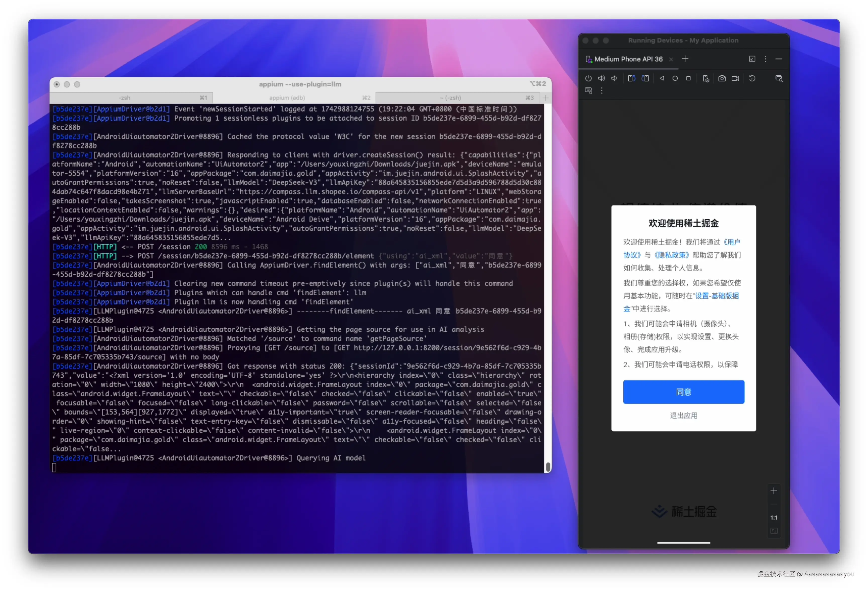Start screen recording with video icon
The width and height of the screenshot is (868, 591).
pyautogui.click(x=735, y=78)
